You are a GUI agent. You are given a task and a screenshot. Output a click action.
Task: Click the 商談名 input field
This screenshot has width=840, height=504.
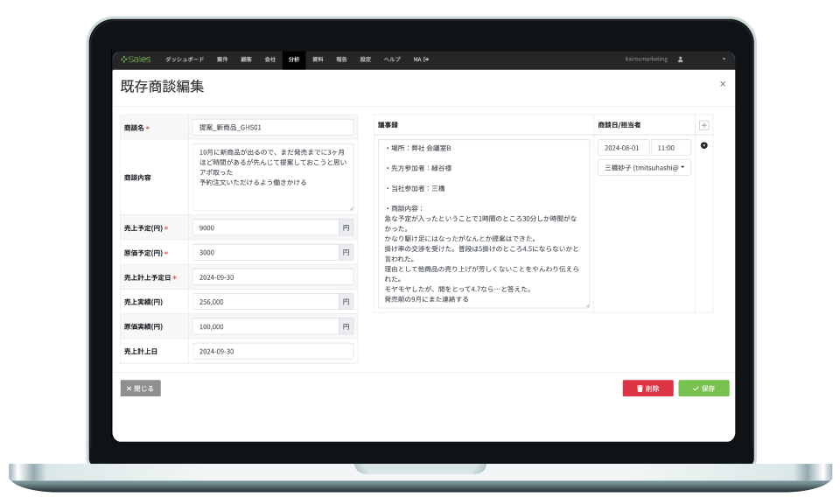click(272, 127)
